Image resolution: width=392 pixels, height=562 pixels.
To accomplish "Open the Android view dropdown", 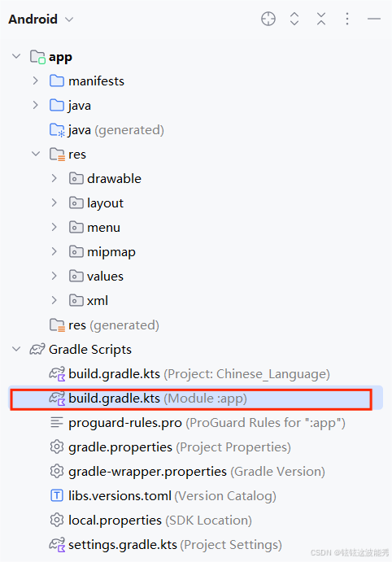I will (41, 19).
